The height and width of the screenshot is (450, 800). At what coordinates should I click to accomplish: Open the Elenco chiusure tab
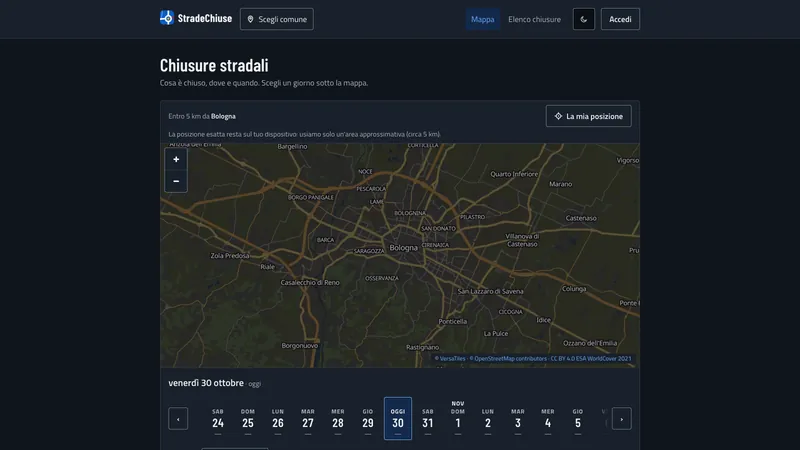(x=534, y=19)
